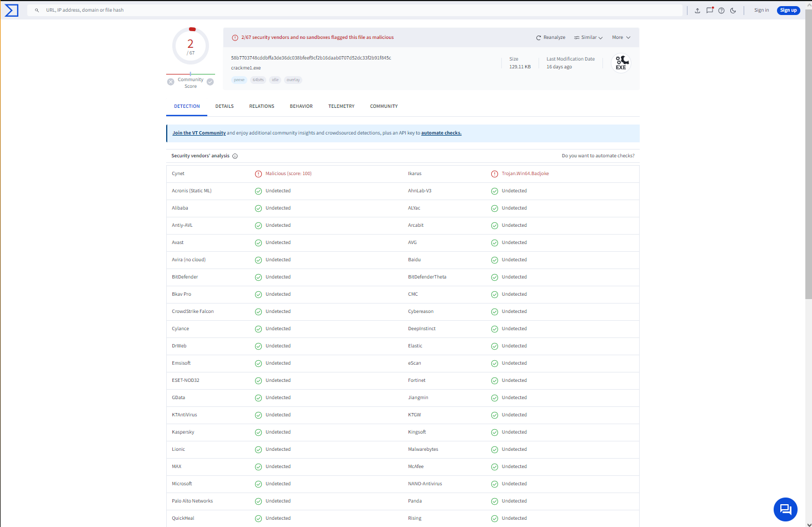Click the Sign up button
Screen dimensions: 812x527
click(788, 10)
